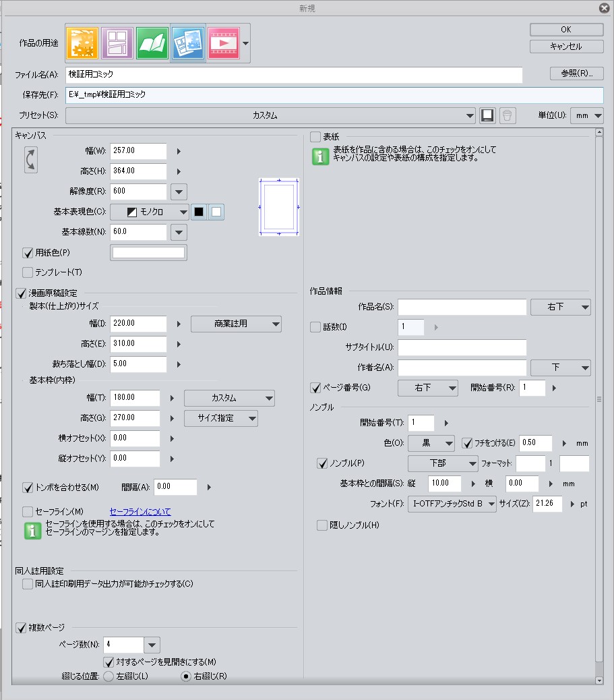Open the 商業誌用 size dropdown
Image resolution: width=614 pixels, height=700 pixels.
pos(236,324)
